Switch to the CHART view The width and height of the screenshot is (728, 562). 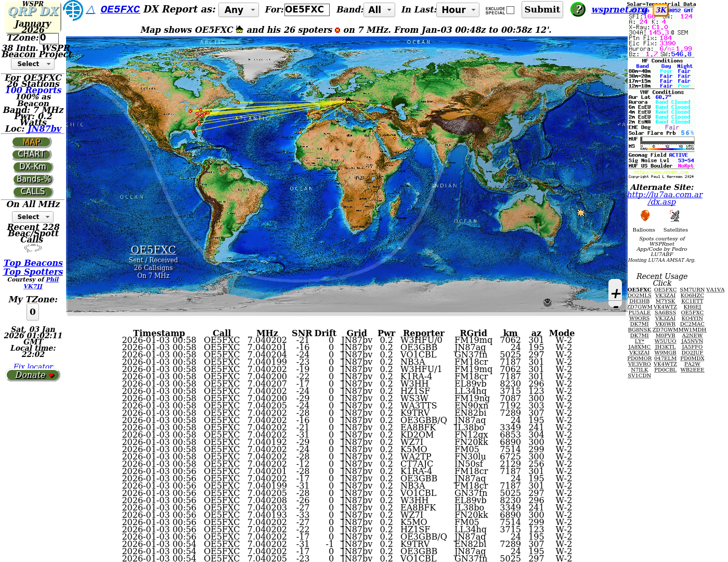(x=32, y=155)
